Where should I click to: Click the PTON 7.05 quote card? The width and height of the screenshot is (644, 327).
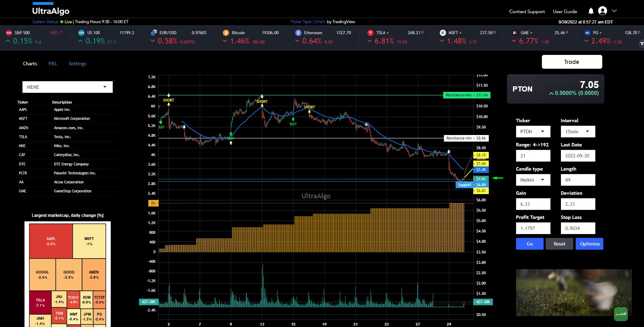[x=556, y=89]
